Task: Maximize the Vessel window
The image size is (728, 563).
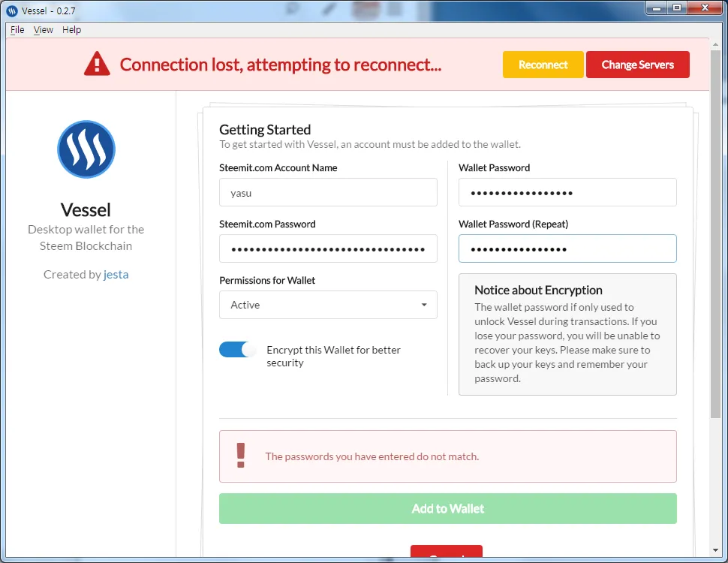Action: click(677, 8)
